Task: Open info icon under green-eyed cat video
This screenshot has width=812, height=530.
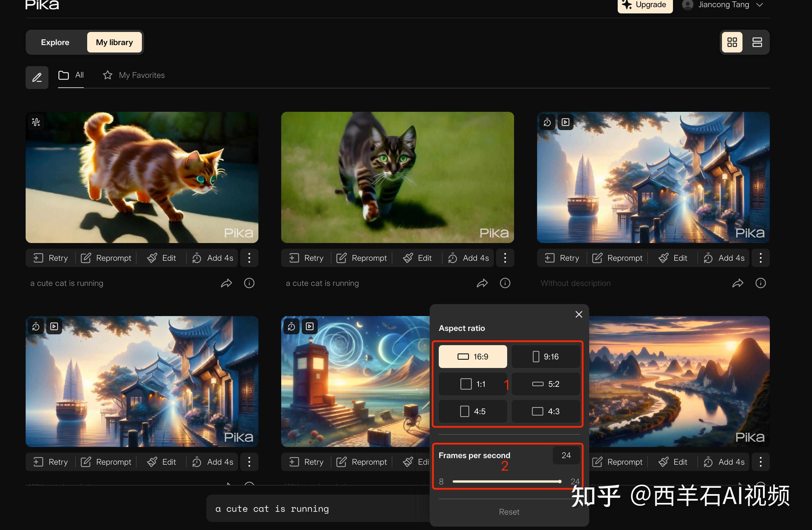Action: point(505,283)
